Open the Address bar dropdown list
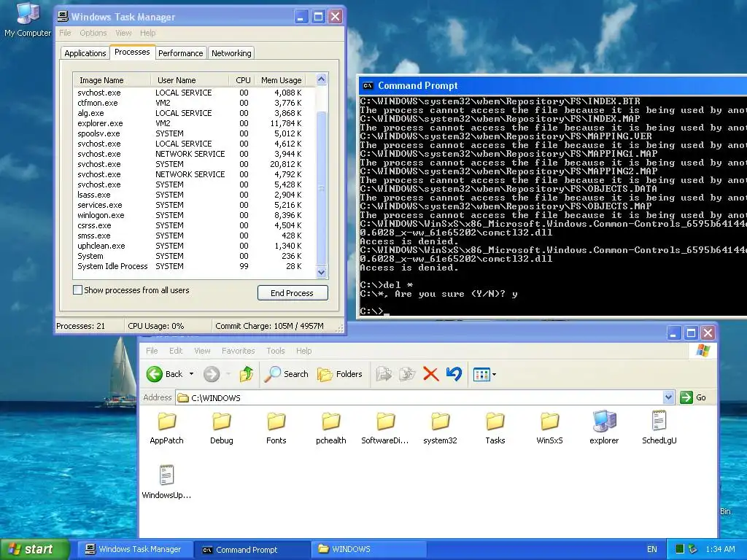This screenshot has width=747, height=560. point(668,397)
